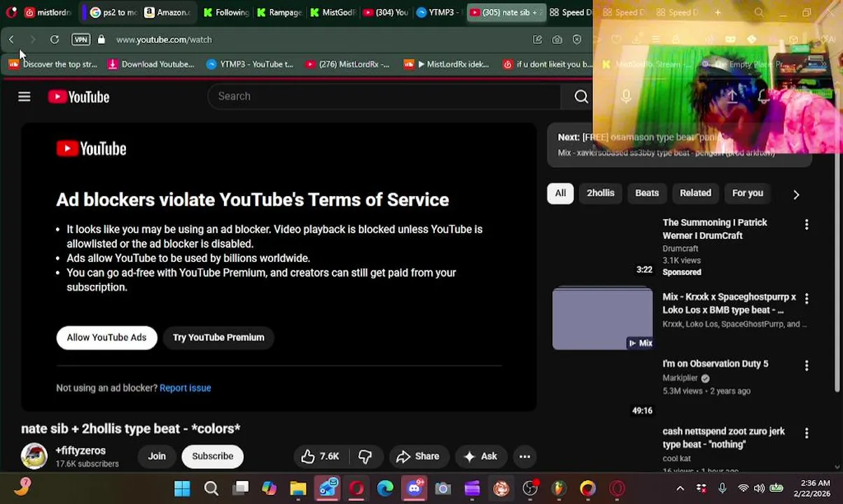Open volume control in system tray
This screenshot has height=504, width=843.
[760, 488]
